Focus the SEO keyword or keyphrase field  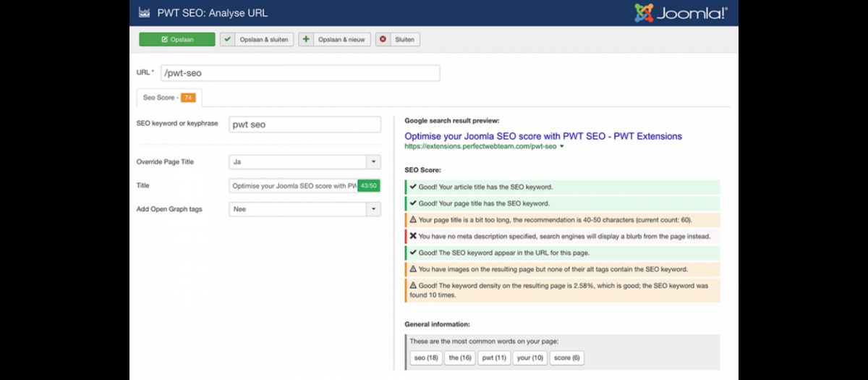click(305, 124)
